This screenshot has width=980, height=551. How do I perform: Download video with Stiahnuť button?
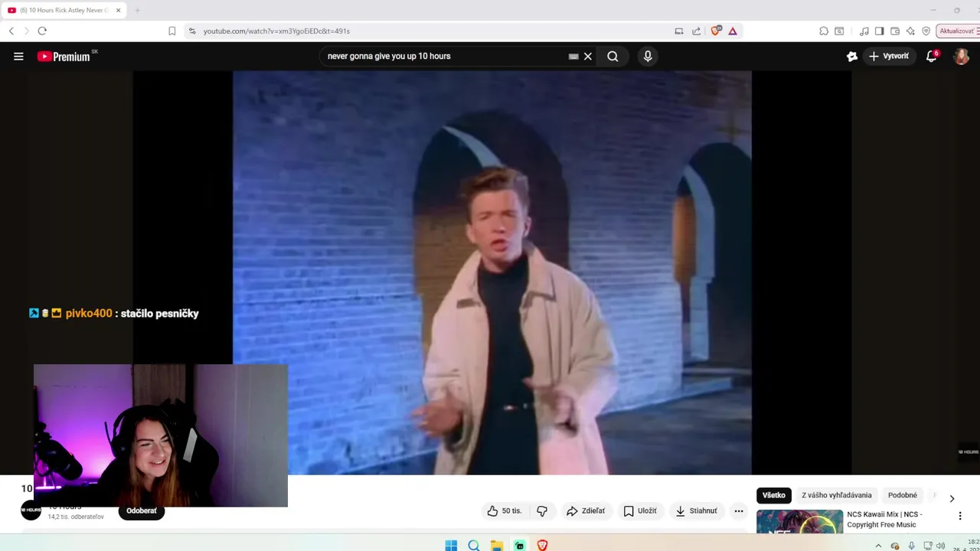[697, 510]
